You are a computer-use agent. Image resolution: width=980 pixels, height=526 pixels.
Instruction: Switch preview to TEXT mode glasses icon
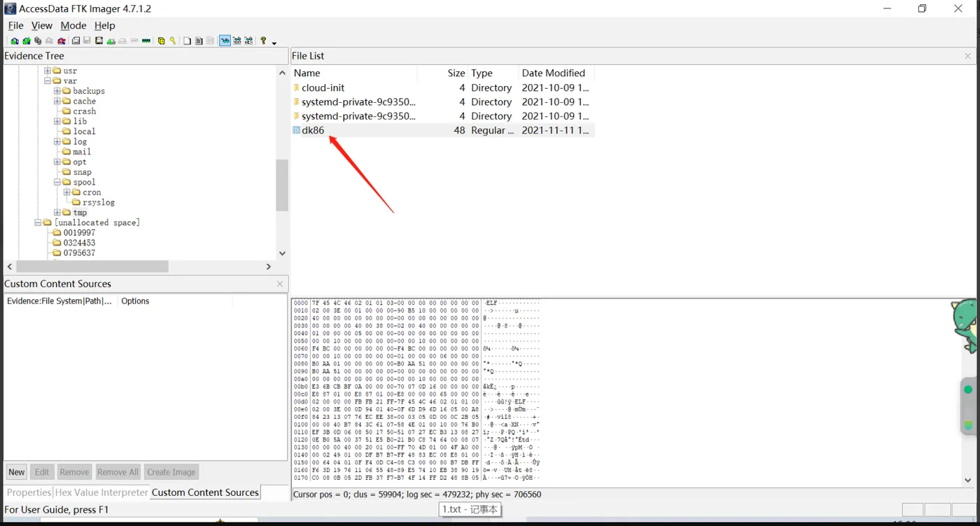[x=237, y=41]
